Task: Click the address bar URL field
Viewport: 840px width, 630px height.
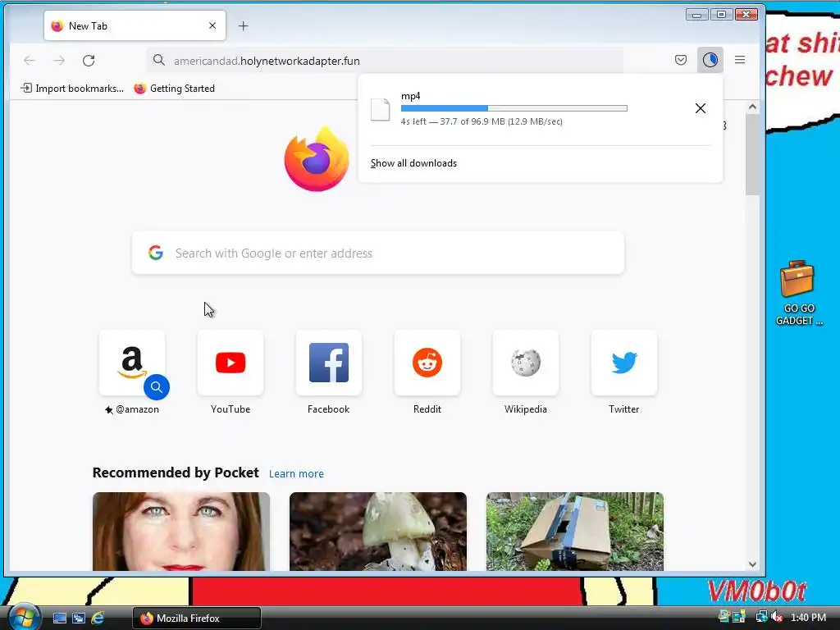Action: [385, 61]
